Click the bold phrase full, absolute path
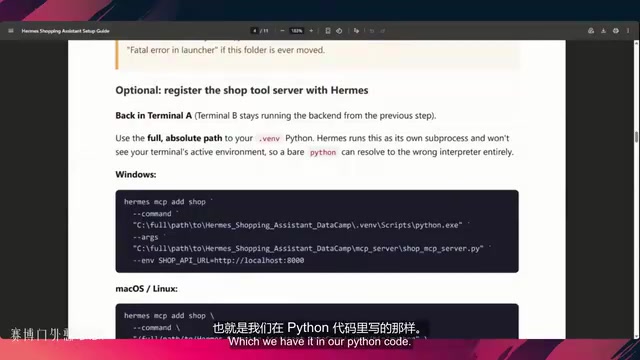Image resolution: width=640 pixels, height=360 pixels. coord(184,138)
